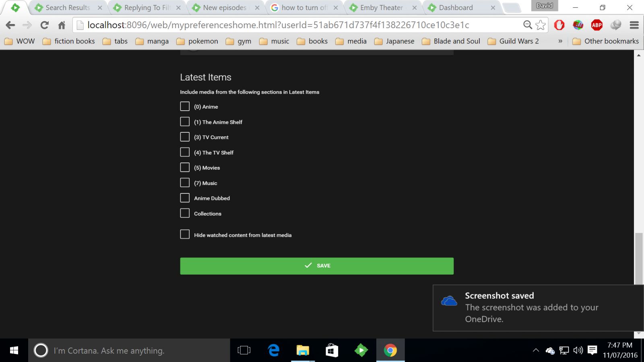The width and height of the screenshot is (644, 362).
Task: Open File Explorer from the taskbar
Action: 303,350
